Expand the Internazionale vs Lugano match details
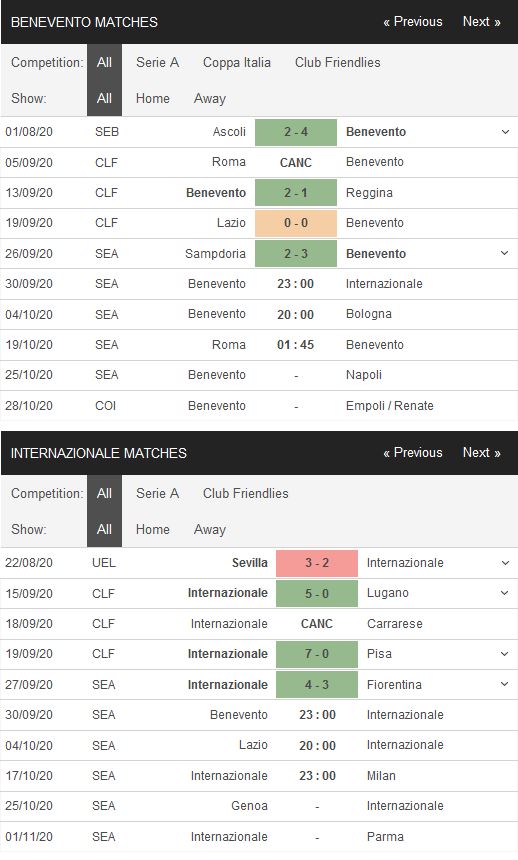Image resolution: width=518 pixels, height=860 pixels. point(505,593)
